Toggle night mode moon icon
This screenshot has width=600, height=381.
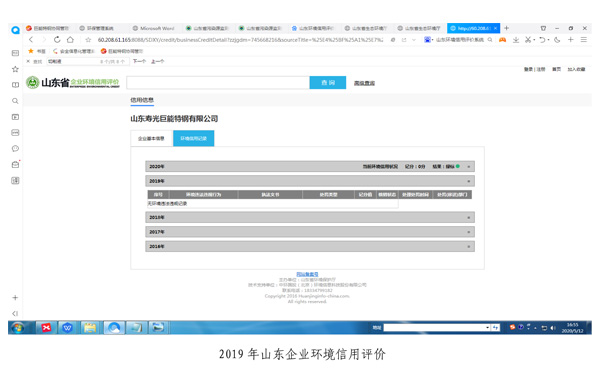[x=557, y=40]
